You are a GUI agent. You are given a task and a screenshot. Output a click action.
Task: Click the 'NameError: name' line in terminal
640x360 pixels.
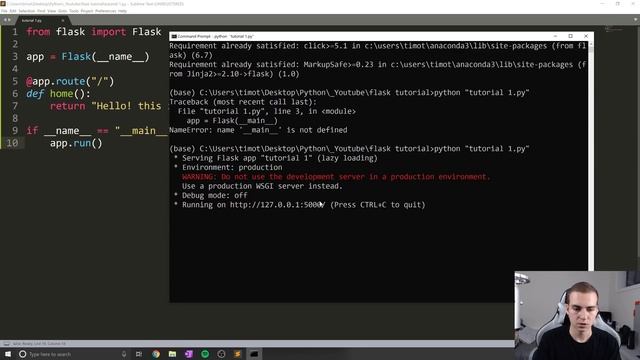tap(258, 130)
